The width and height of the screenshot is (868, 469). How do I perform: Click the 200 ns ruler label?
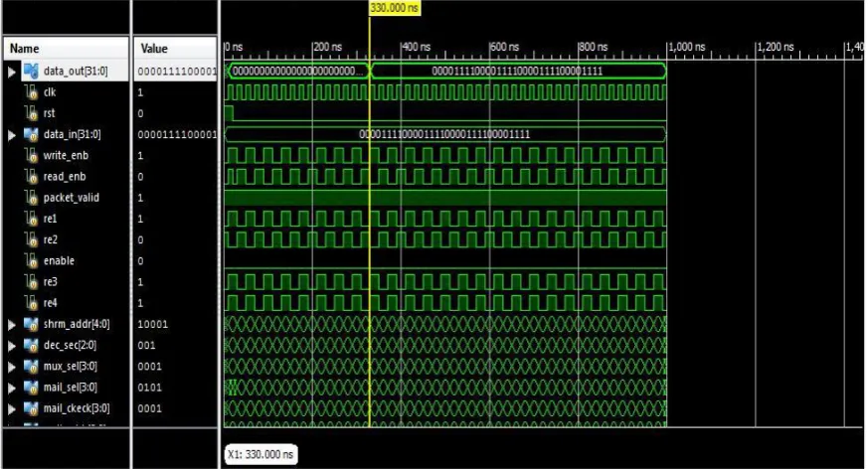point(328,47)
